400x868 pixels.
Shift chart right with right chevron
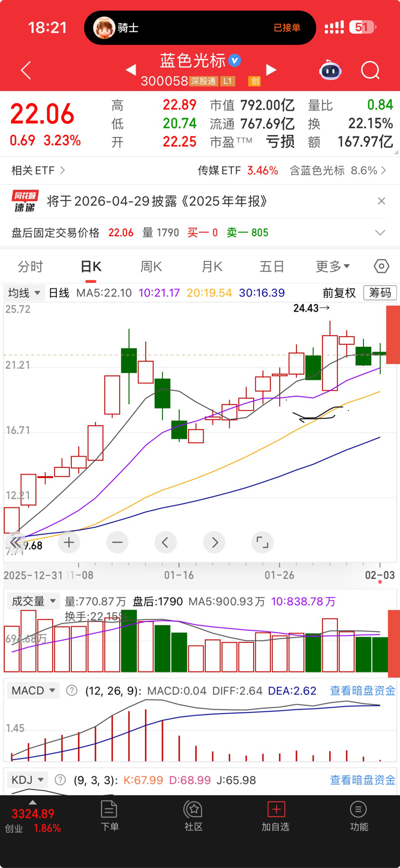(x=214, y=542)
